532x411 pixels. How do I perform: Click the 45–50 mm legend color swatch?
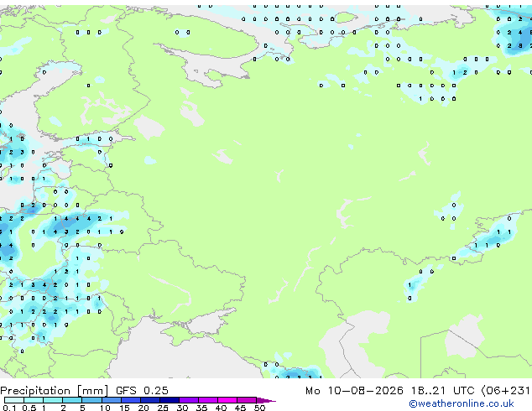247,400
